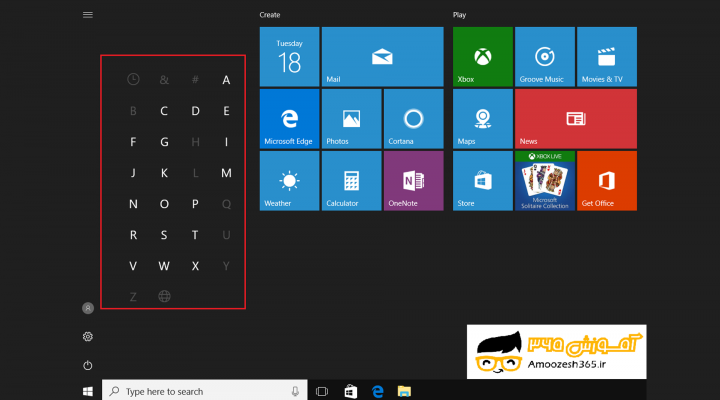Jump to letter J in app list

[133, 173]
